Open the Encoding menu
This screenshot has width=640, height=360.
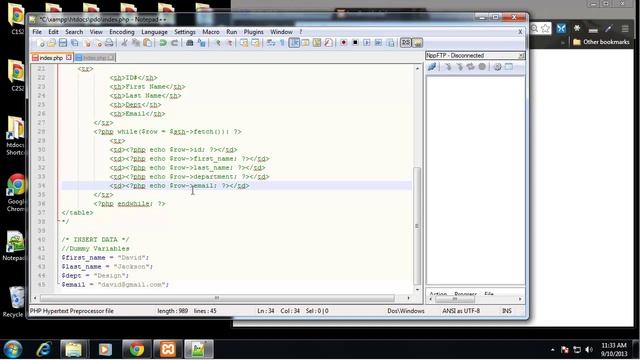click(122, 32)
